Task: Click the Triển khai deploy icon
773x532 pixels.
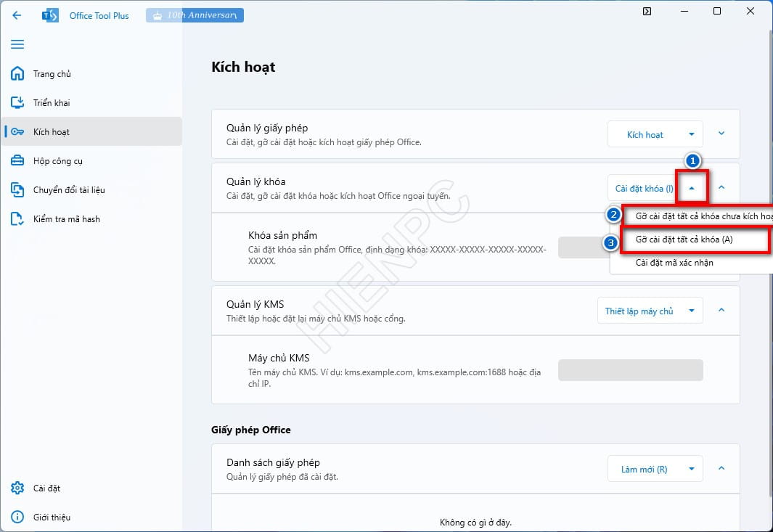Action: coord(17,102)
